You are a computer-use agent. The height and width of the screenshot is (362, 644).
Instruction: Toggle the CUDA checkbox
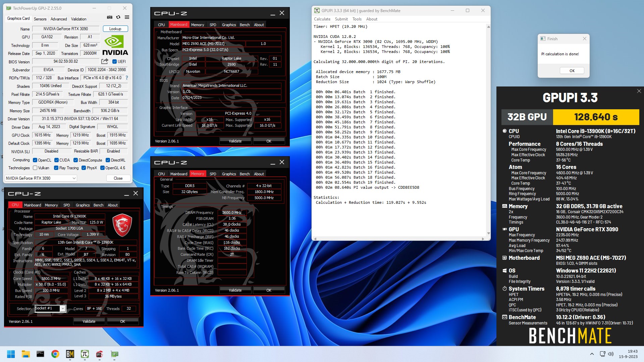click(56, 160)
